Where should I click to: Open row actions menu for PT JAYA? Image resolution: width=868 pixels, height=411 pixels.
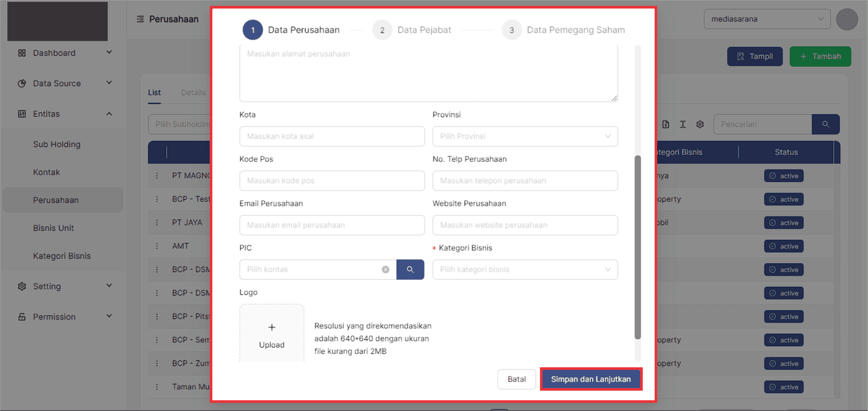(x=157, y=222)
